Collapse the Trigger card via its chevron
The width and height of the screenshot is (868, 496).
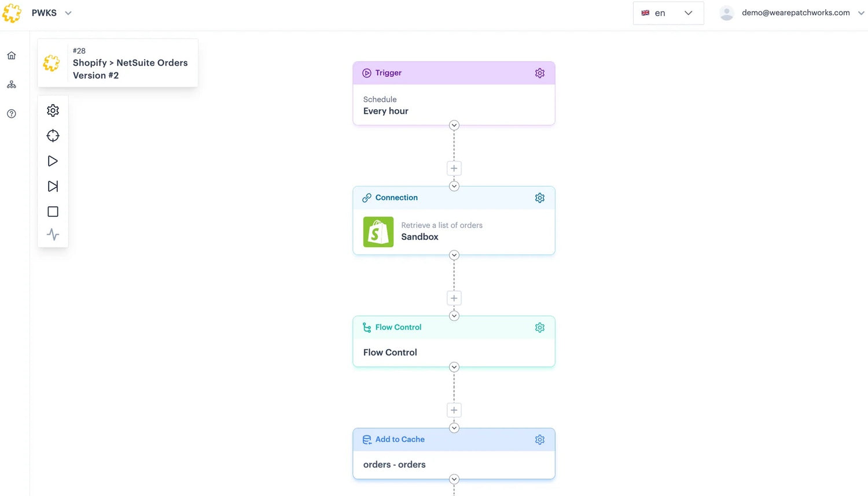454,125
